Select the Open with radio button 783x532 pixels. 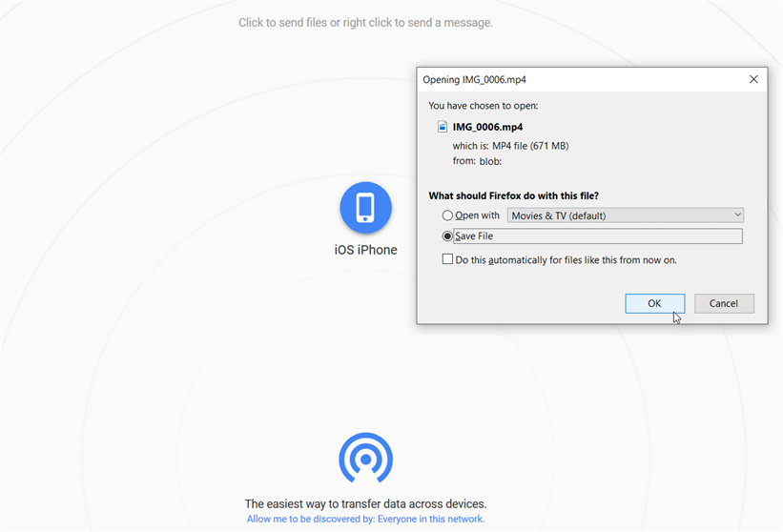coord(447,215)
